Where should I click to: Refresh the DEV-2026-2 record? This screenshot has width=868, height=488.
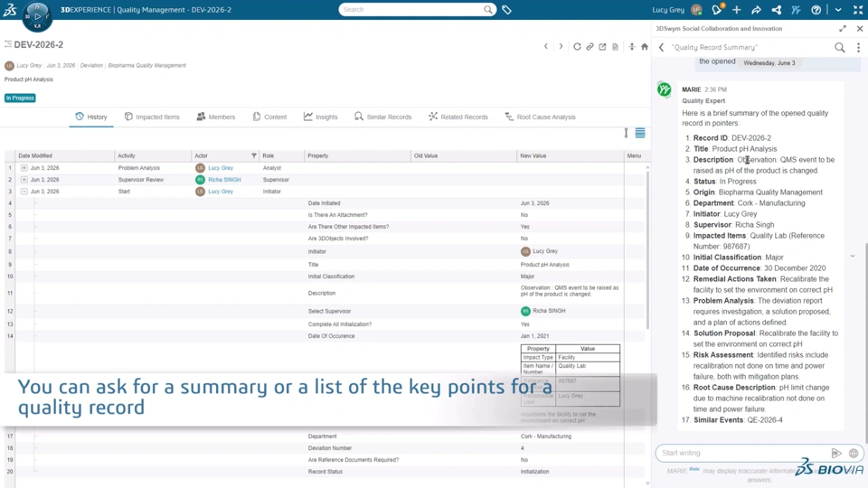tap(577, 46)
